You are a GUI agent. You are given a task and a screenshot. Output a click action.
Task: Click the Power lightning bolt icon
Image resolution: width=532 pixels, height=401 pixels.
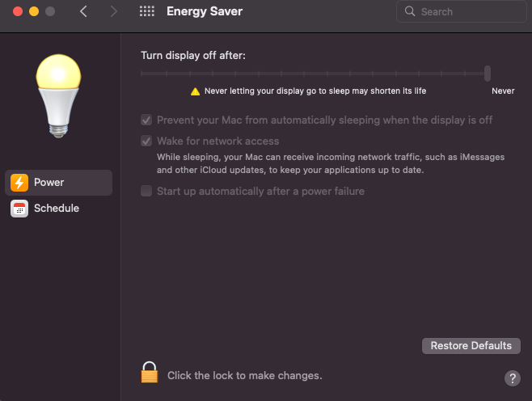coord(19,183)
